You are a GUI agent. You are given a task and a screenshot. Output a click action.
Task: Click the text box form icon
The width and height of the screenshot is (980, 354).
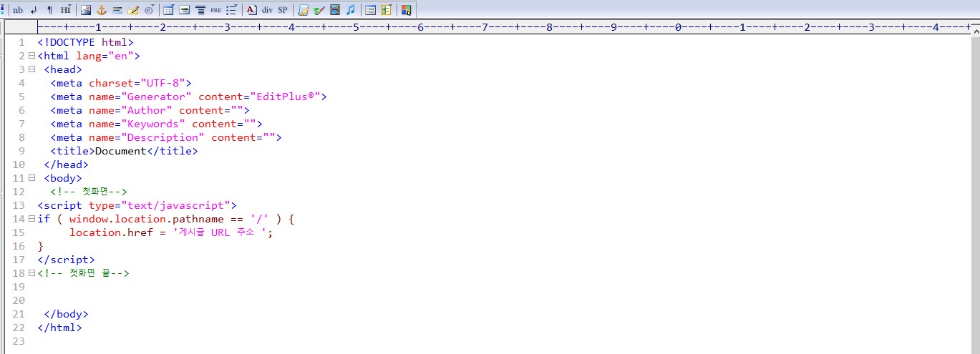185,10
